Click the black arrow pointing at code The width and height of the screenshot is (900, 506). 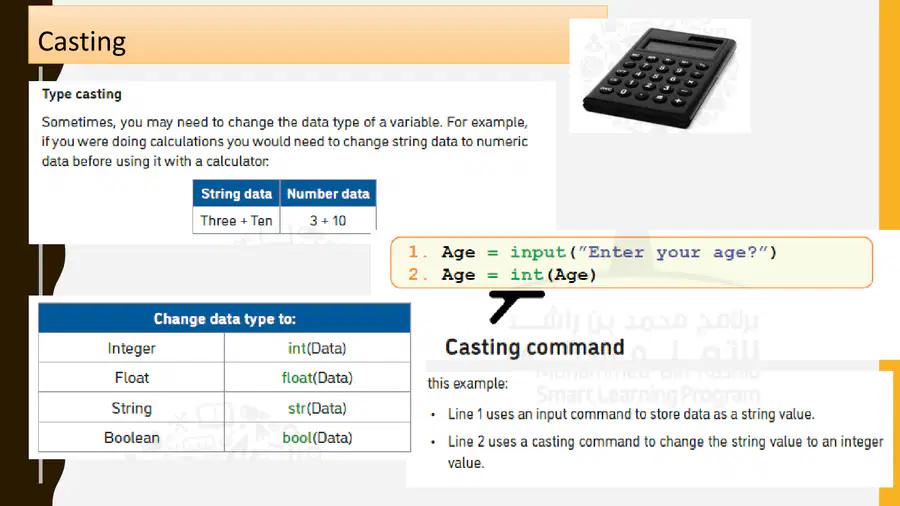(516, 306)
